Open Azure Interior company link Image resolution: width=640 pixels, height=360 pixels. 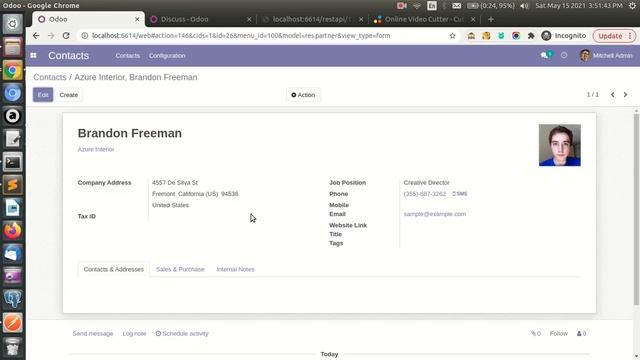tap(96, 149)
